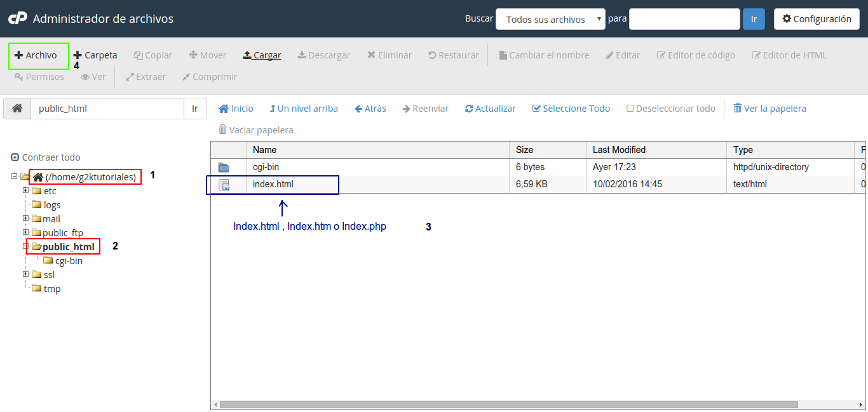
Task: Open Configuración settings gear button
Action: pos(817,19)
